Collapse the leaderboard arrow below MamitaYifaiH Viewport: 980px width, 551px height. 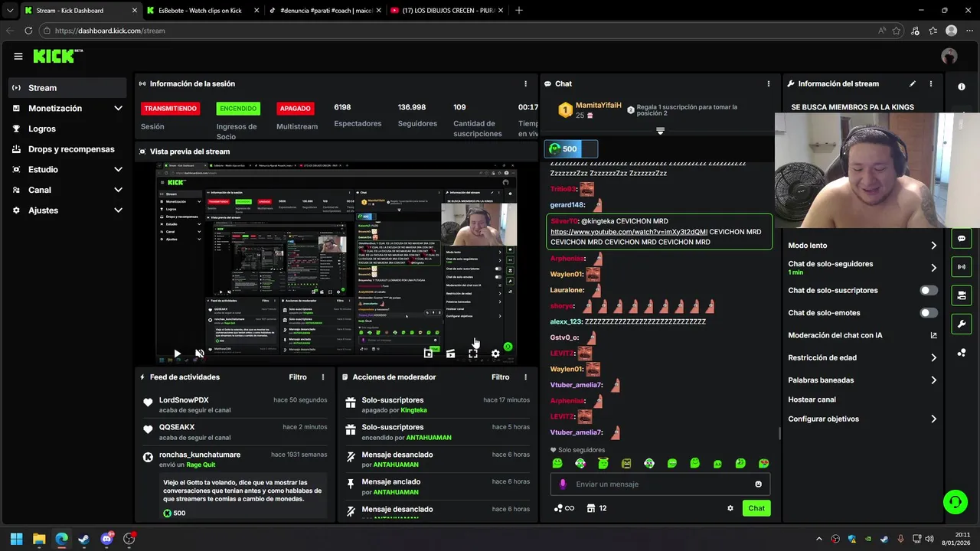pyautogui.click(x=660, y=132)
